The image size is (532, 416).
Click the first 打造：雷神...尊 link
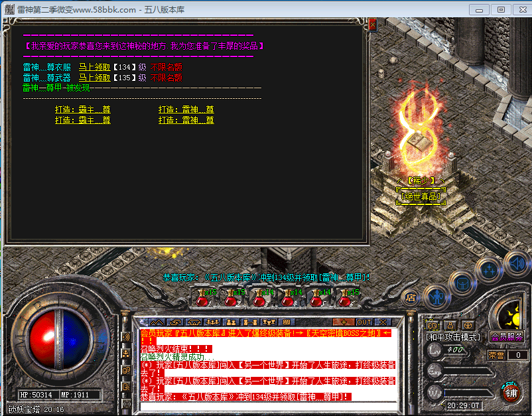click(x=186, y=109)
